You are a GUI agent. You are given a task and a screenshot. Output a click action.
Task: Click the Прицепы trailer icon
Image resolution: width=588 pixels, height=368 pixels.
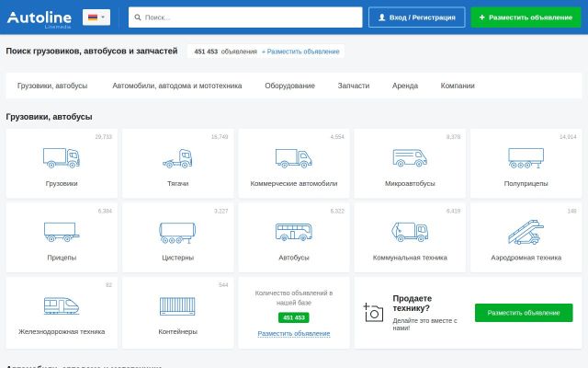[62, 232]
